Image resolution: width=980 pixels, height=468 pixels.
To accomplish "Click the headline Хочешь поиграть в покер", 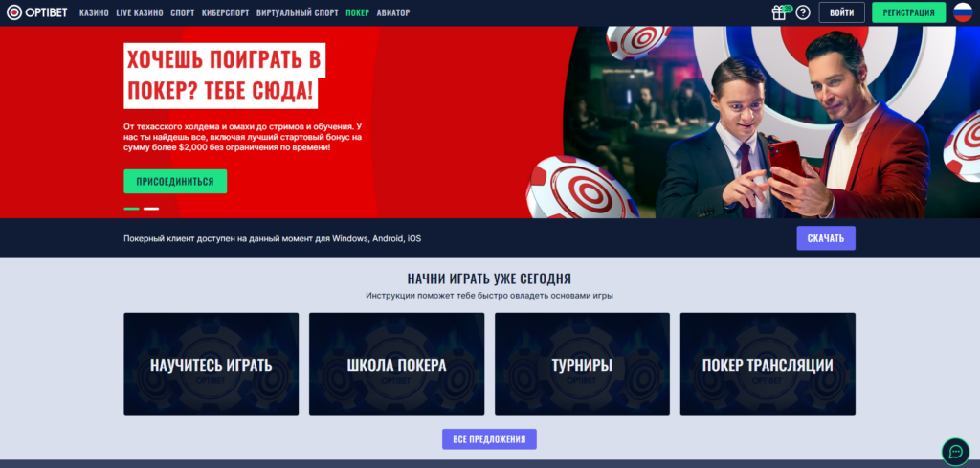I will pyautogui.click(x=224, y=76).
